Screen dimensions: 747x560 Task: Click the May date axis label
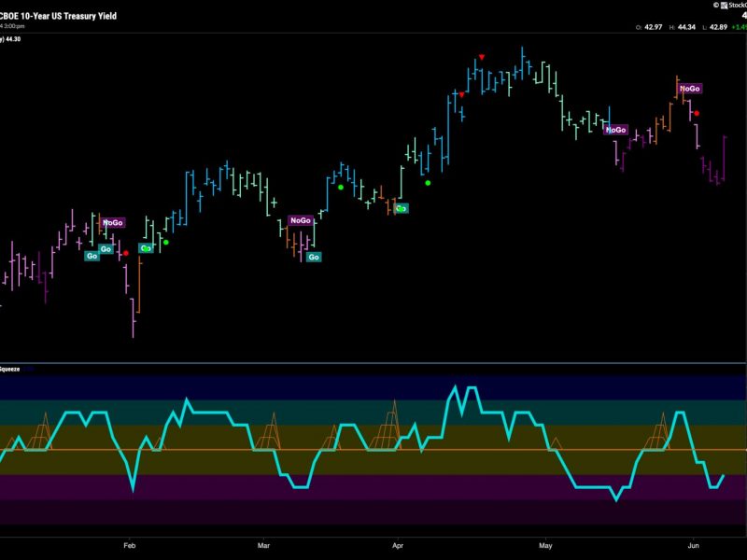[545, 545]
